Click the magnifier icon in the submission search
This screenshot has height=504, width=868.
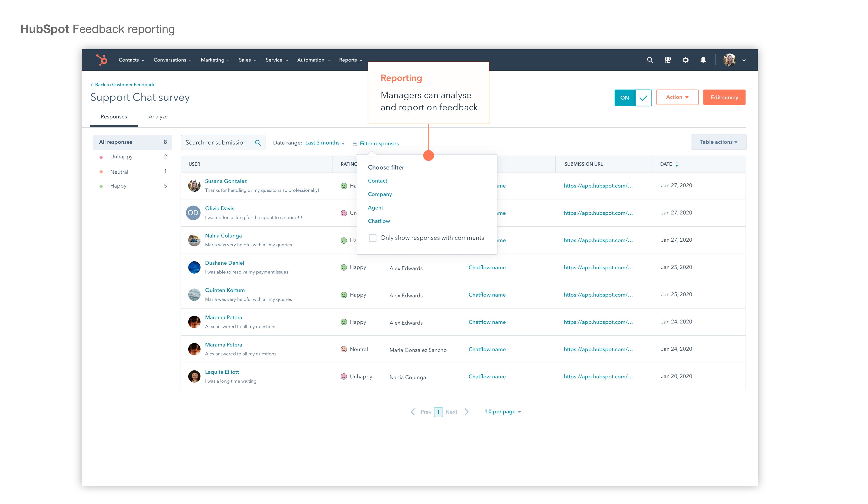point(258,143)
